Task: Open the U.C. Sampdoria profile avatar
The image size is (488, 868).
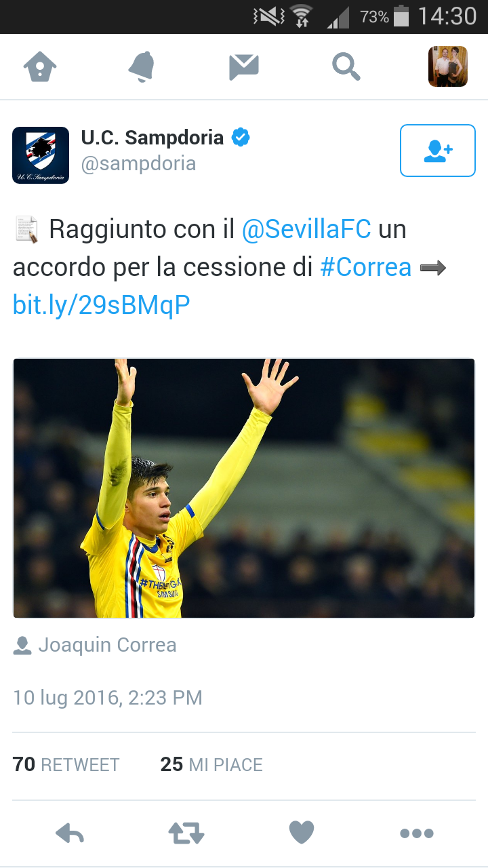Action: tap(41, 155)
